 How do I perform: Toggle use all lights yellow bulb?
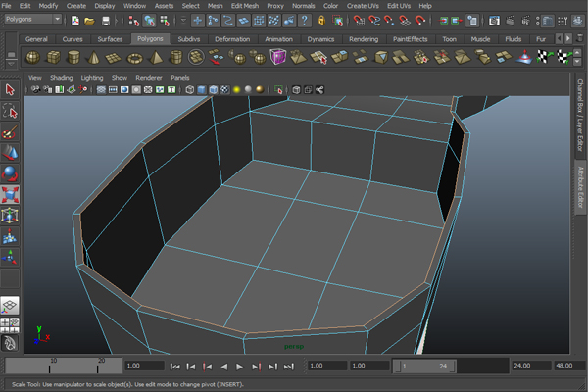236,89
